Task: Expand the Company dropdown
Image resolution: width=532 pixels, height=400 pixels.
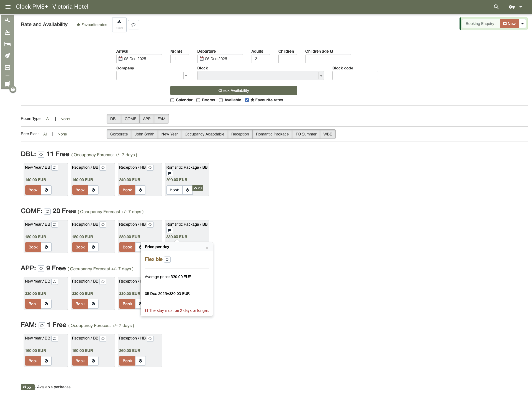Action: [186, 76]
